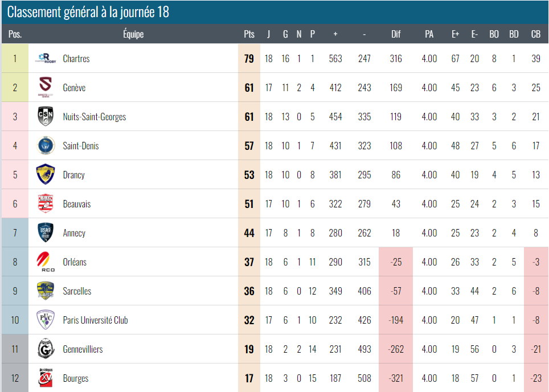
Task: Click the Orléans RCO logo
Action: 46,262
